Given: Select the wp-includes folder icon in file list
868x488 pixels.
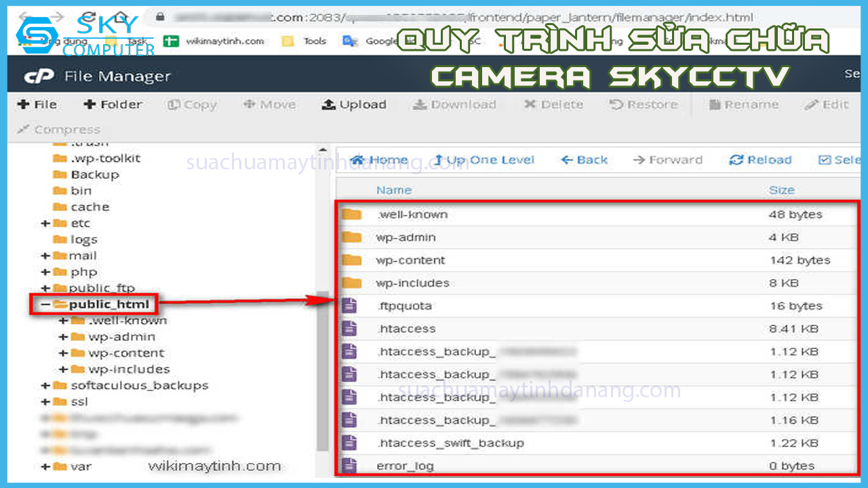Looking at the screenshot, I should point(352,283).
